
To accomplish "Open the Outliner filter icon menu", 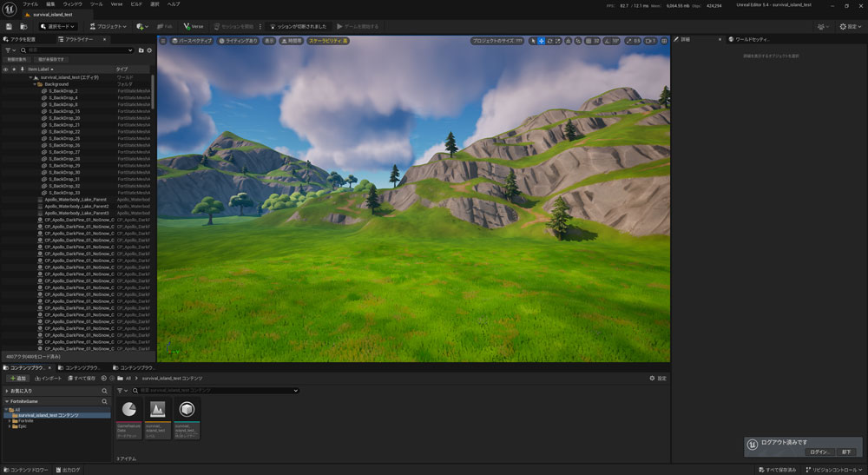I will click(10, 50).
